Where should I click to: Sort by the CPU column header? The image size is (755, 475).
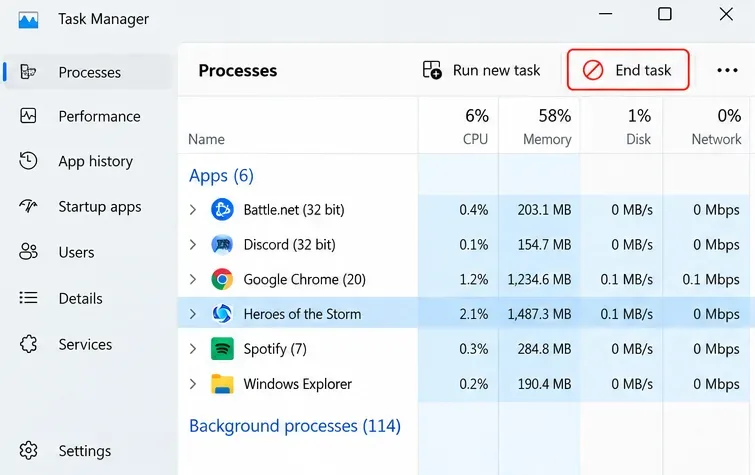(x=475, y=139)
